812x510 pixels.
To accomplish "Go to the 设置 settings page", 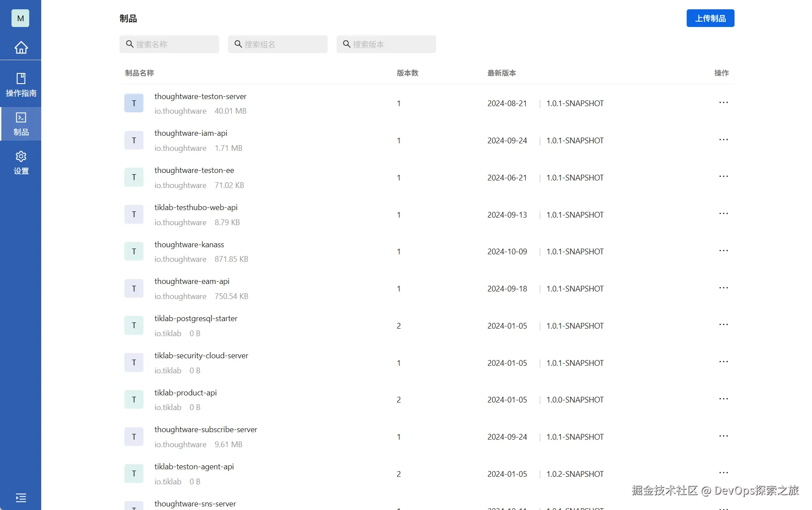I will coord(21,162).
